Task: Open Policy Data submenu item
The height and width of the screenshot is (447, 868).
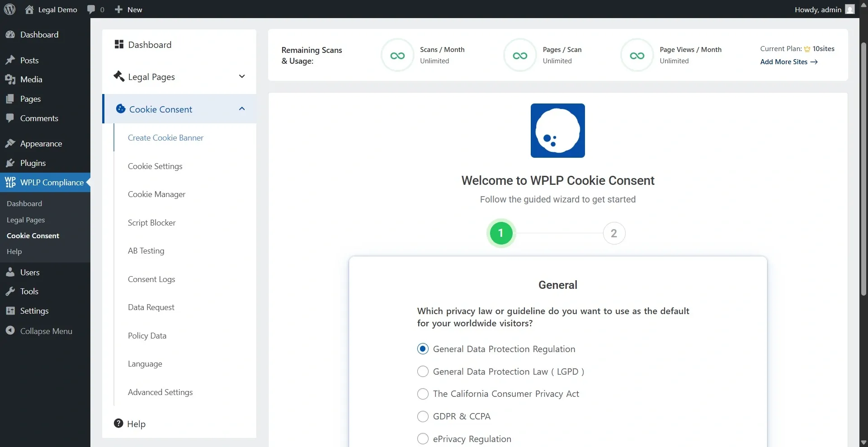Action: tap(147, 336)
